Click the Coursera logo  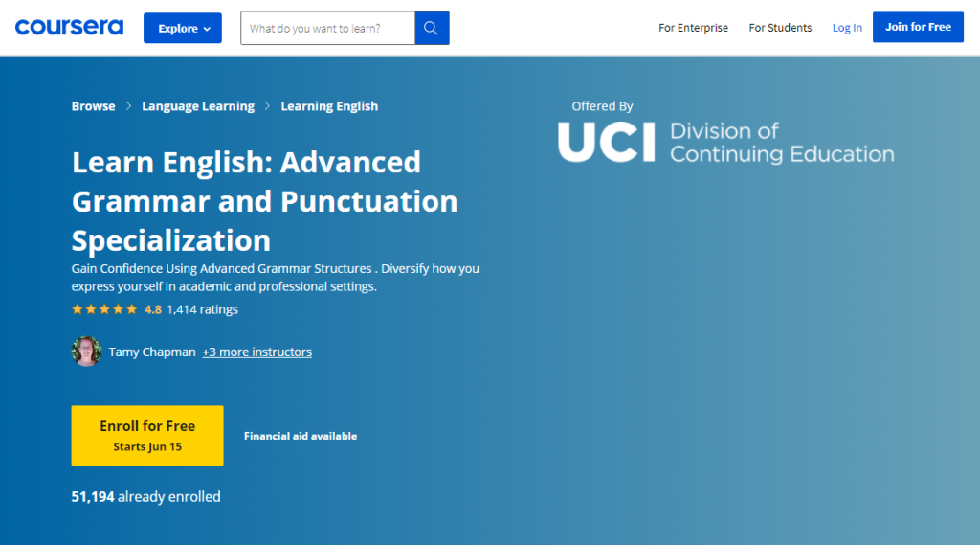69,28
